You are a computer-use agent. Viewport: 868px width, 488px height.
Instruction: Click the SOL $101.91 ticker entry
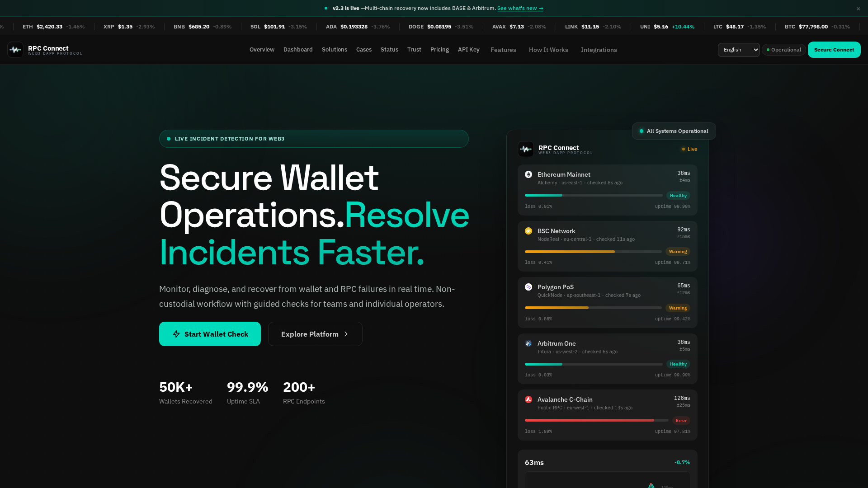278,27
